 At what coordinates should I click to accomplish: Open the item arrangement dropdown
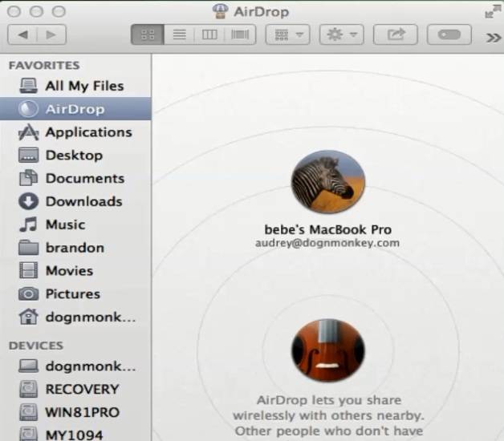point(290,35)
